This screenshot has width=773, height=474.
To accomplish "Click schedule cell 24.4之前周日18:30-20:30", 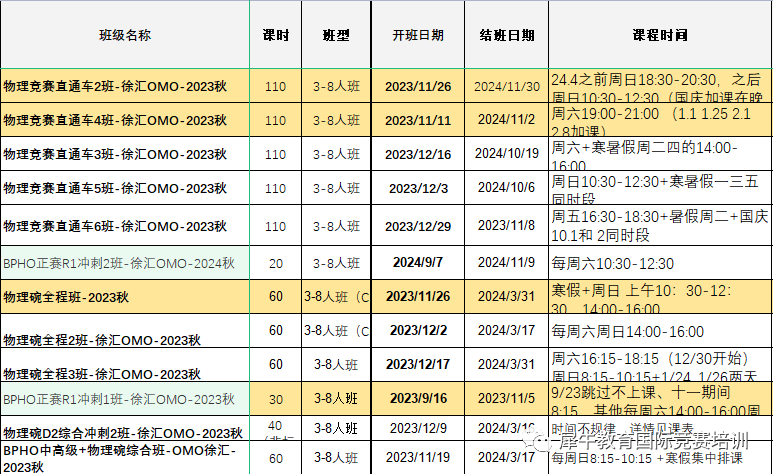I will point(660,86).
